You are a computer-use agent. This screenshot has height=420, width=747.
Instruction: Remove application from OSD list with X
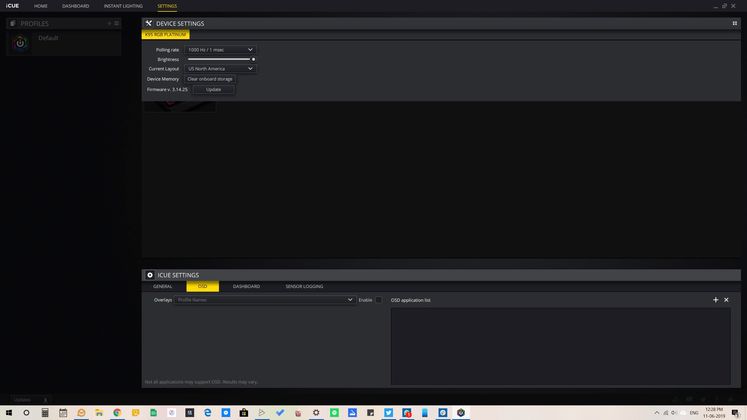coord(726,300)
